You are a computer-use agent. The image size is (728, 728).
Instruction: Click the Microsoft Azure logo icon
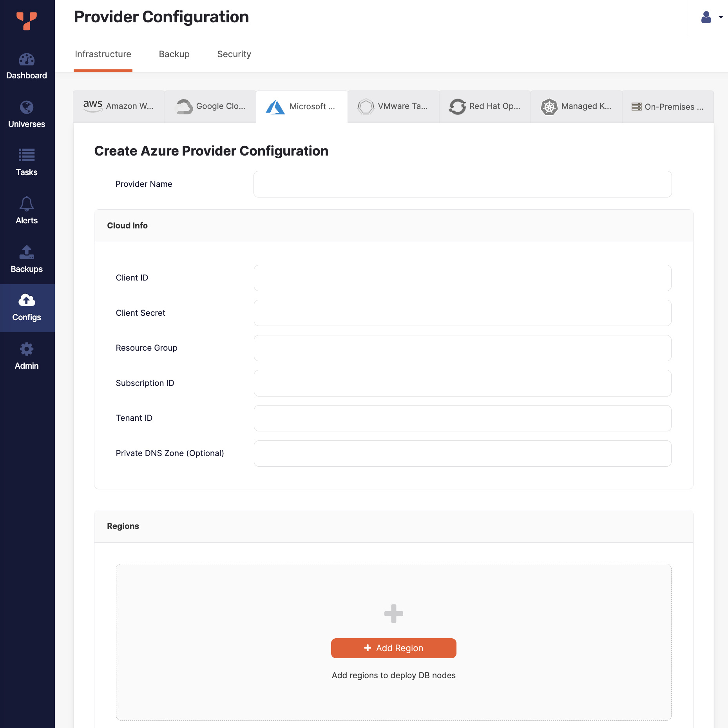coord(275,107)
